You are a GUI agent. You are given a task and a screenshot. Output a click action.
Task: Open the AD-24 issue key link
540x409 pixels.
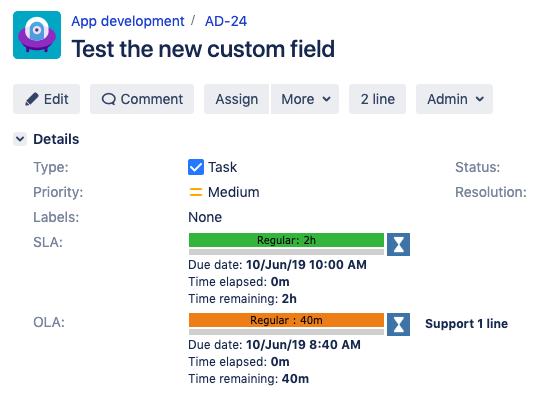pos(226,21)
